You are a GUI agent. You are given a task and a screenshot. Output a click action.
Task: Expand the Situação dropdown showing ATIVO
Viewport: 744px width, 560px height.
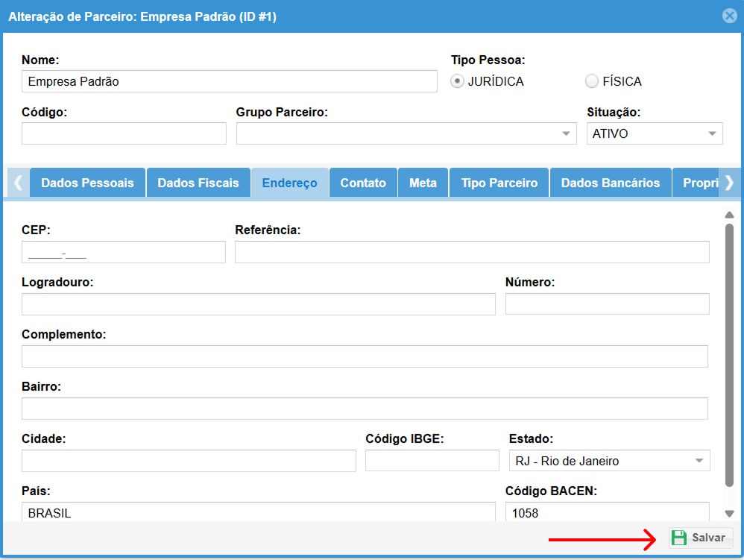654,133
